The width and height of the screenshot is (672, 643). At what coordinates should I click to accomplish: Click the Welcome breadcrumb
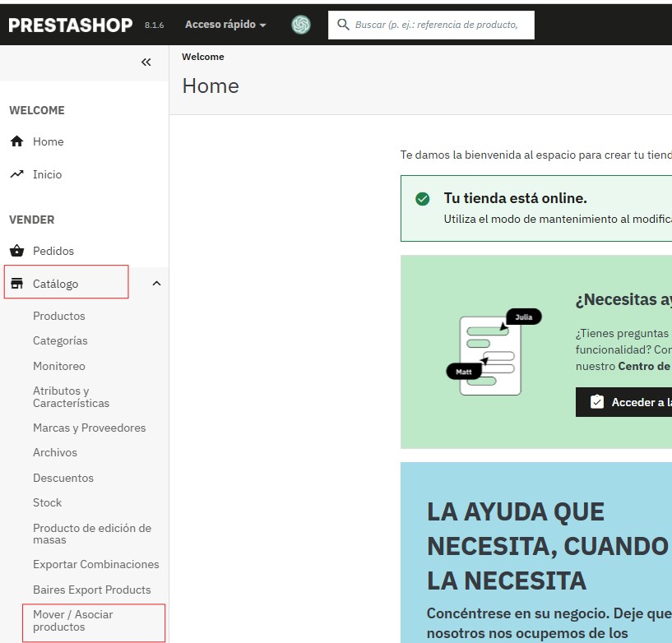202,57
